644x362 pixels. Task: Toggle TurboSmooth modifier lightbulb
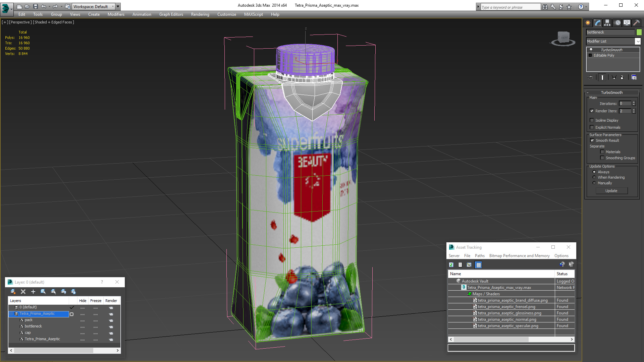point(591,50)
